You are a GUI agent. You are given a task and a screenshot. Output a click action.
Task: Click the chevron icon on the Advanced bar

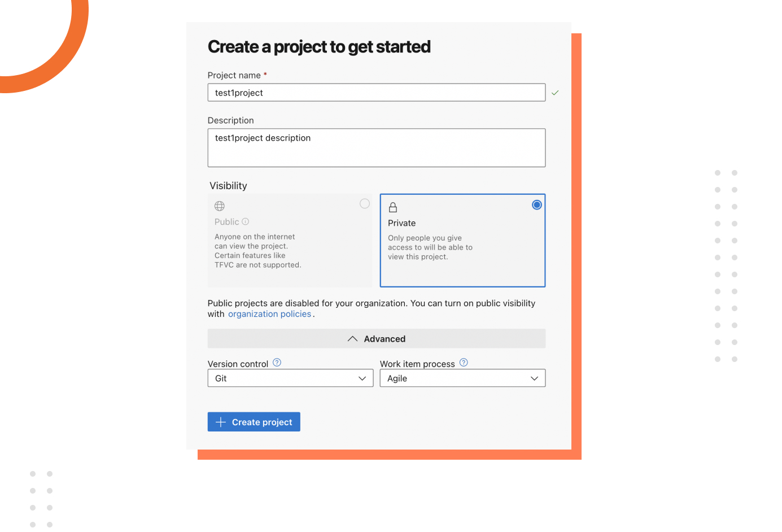click(x=352, y=338)
